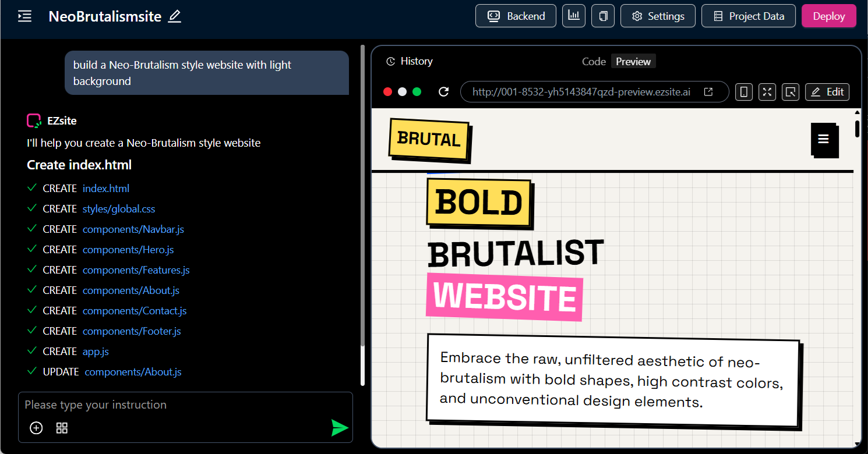Click the red window dot in preview
Viewport: 868px width, 454px height.
(388, 92)
